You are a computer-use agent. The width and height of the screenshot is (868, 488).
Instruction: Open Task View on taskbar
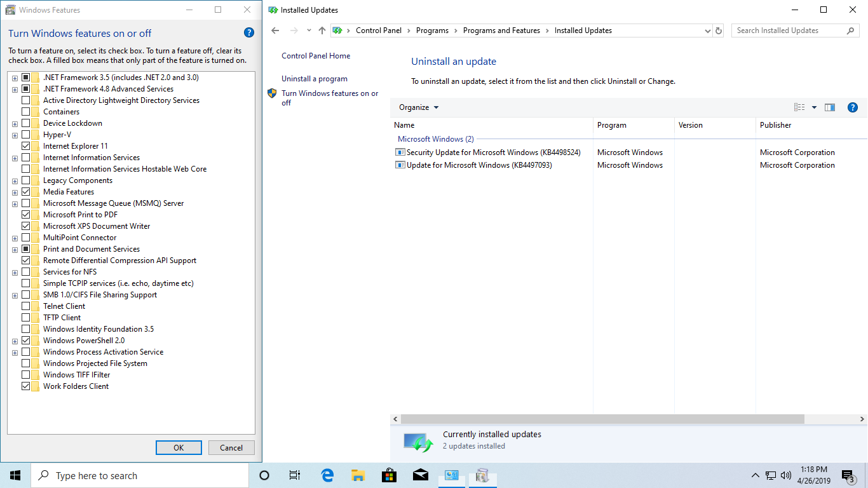pos(295,475)
